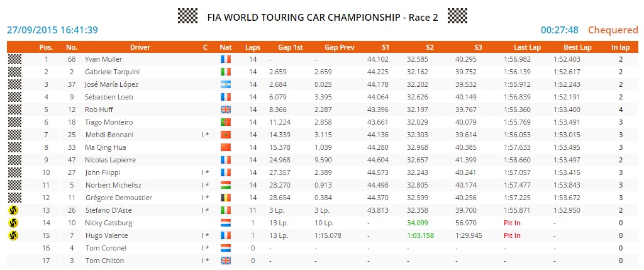Click the chequered flag icon beside Yvan Muller's row
The height and width of the screenshot is (270, 644).
[14, 59]
